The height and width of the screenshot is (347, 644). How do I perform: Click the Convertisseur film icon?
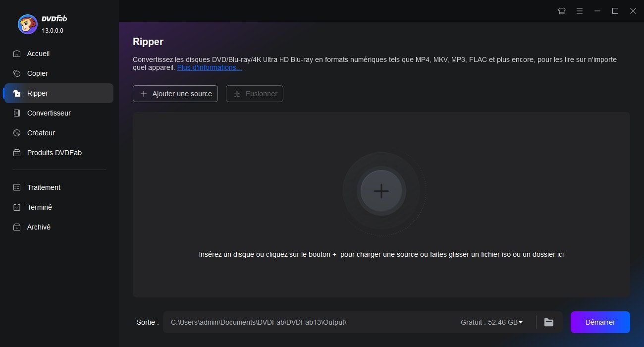(x=17, y=113)
